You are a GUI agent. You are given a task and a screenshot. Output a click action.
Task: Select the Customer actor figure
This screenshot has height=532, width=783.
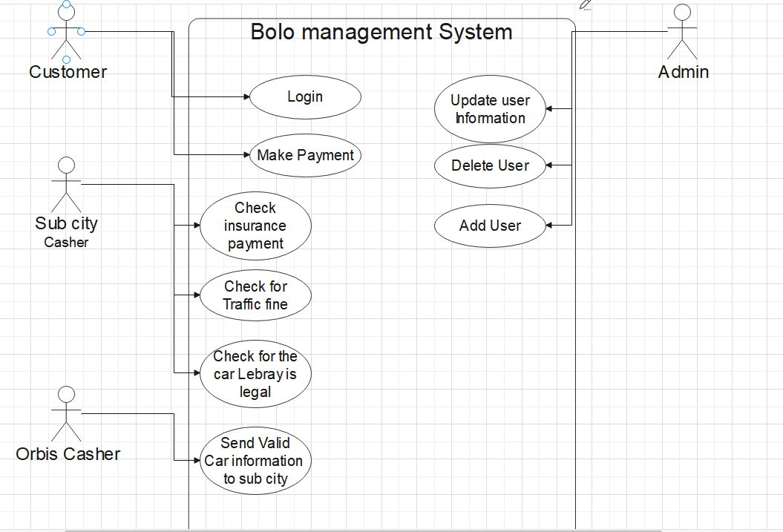66,33
